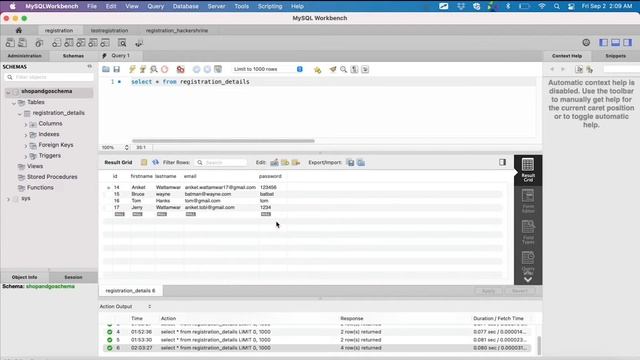Image resolution: width=640 pixels, height=360 pixels.
Task: Create new table toolbar icon
Action: (69, 43)
